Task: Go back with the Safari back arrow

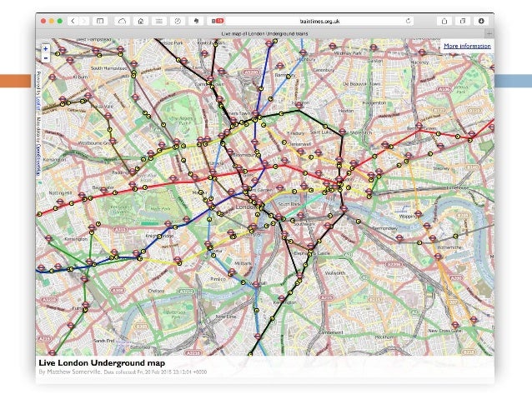Action: coord(73,21)
